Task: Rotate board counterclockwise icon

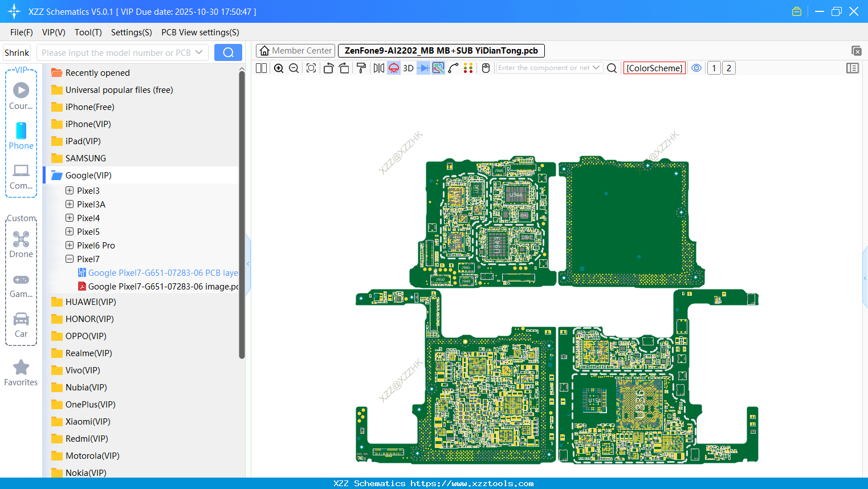Action: [328, 68]
